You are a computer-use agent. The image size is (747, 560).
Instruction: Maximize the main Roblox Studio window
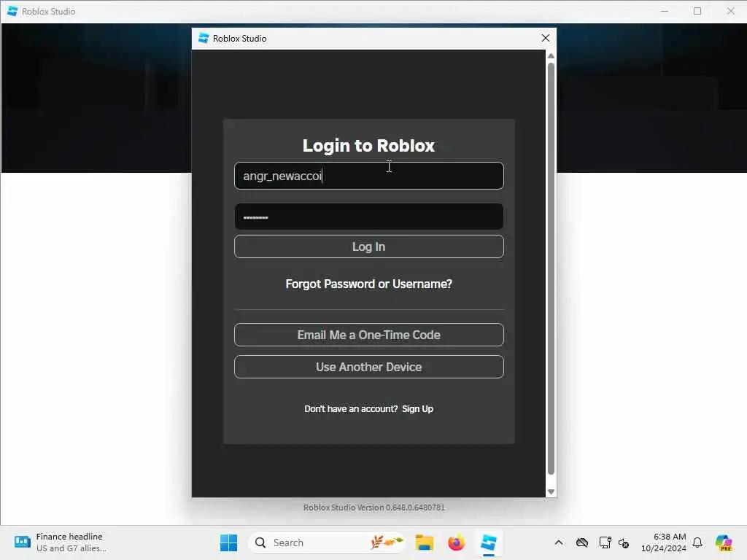(697, 11)
